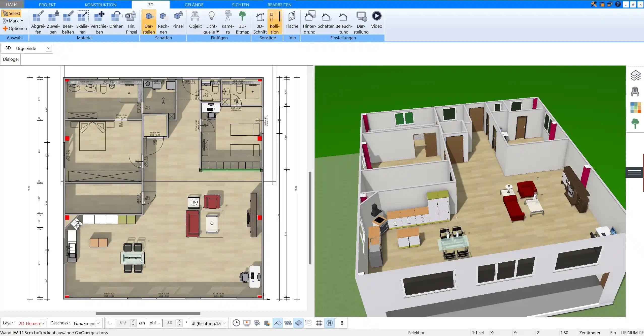Click the wrench and screwdriver settings icon
The image size is (644, 336).
coord(594,4)
